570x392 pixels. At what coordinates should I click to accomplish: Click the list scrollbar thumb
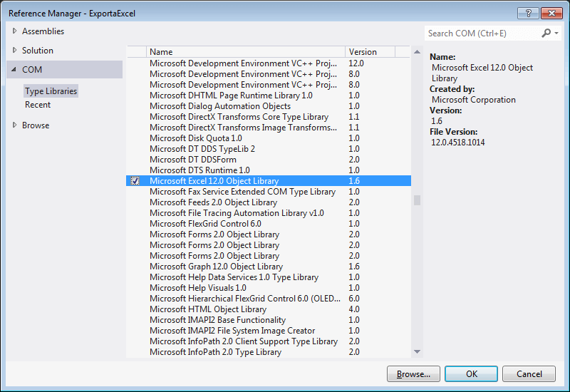[x=418, y=200]
